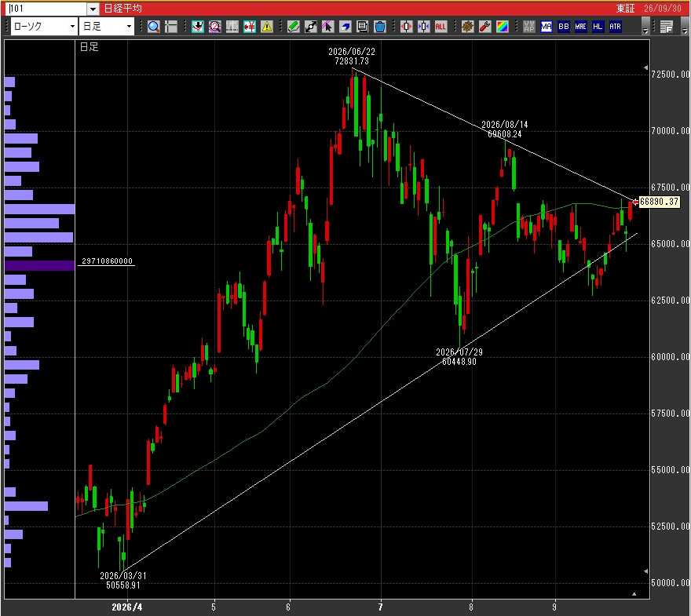Select the blue eraser tool

pos(345,27)
